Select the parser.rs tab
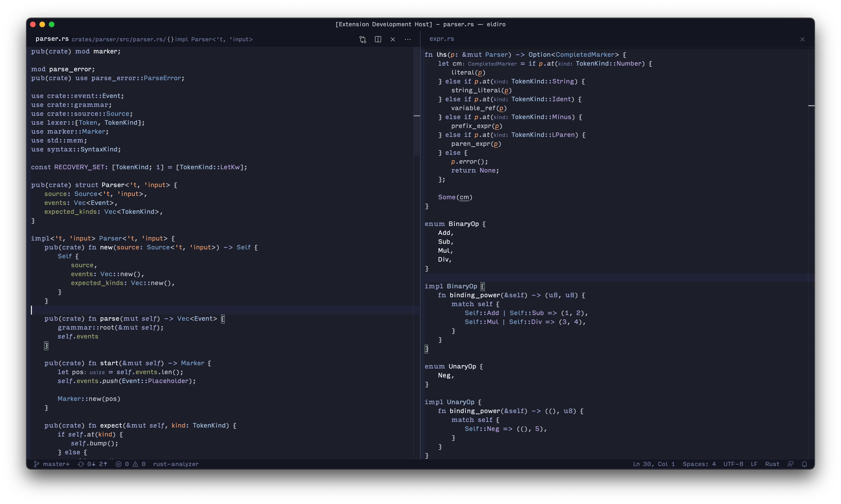 pos(52,39)
